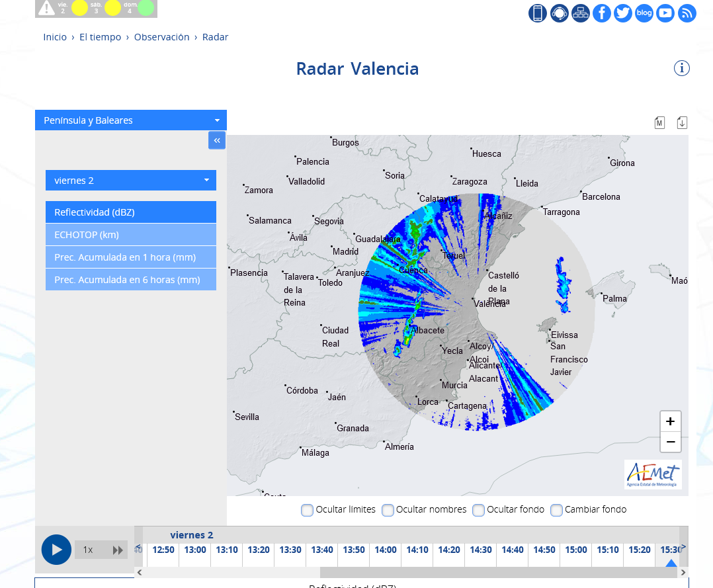This screenshot has width=713, height=588.
Task: Zoom out on the radar map
Action: (x=670, y=442)
